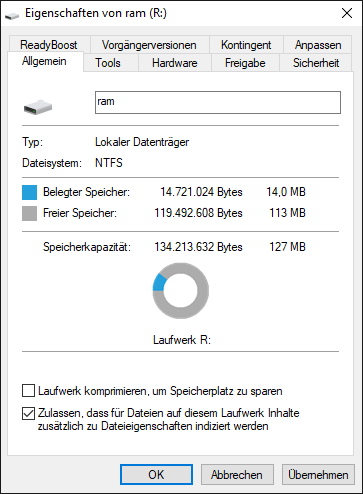
Task: Click the gray Freier Speicher color square
Action: [29, 213]
